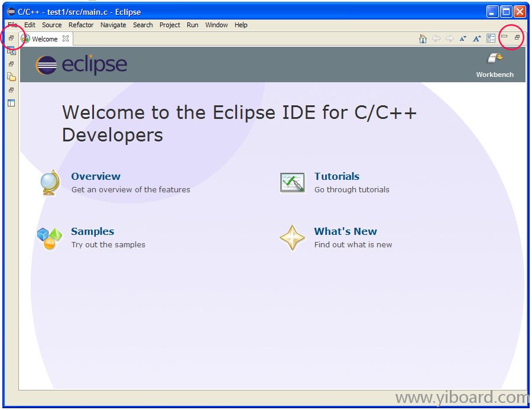Follow the Tutorials link
The width and height of the screenshot is (532, 410).
336,176
